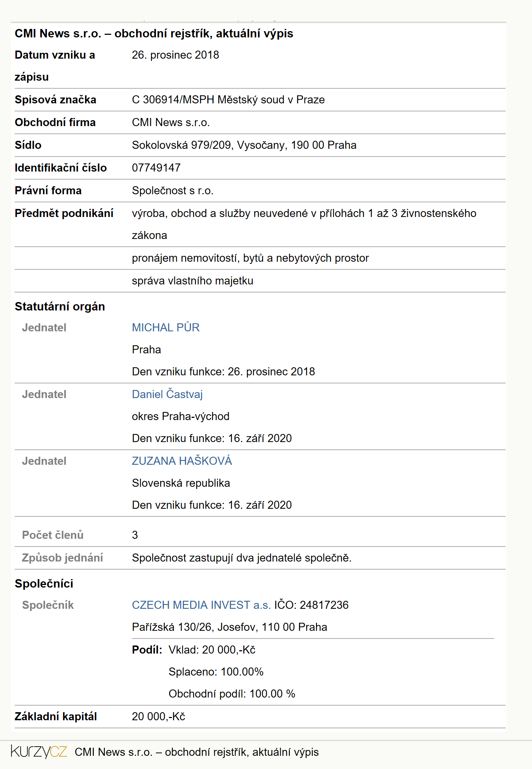Image resolution: width=532 pixels, height=769 pixels.
Task: Click the footer caption CMI News s.r.o. text
Action: tap(197, 752)
